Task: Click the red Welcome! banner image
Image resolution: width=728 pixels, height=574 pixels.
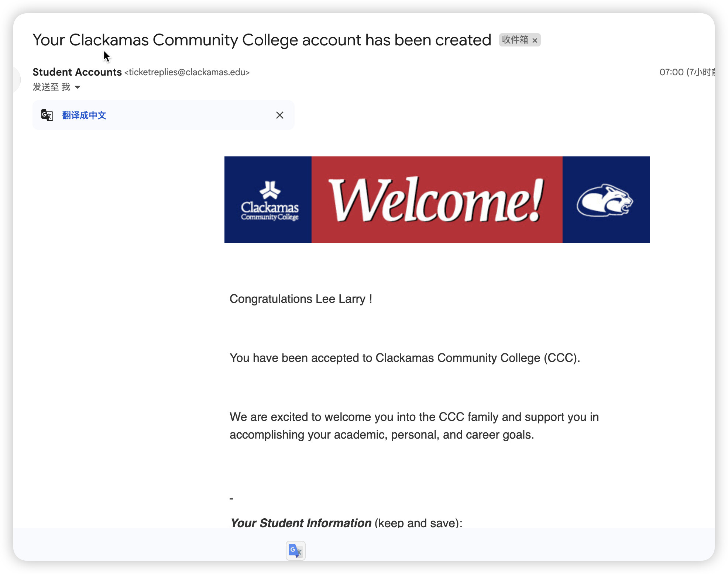Action: pos(436,200)
